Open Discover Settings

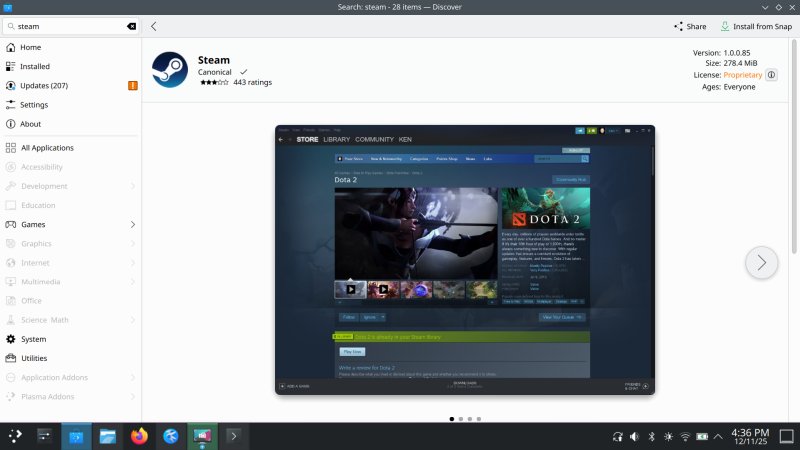click(71, 105)
